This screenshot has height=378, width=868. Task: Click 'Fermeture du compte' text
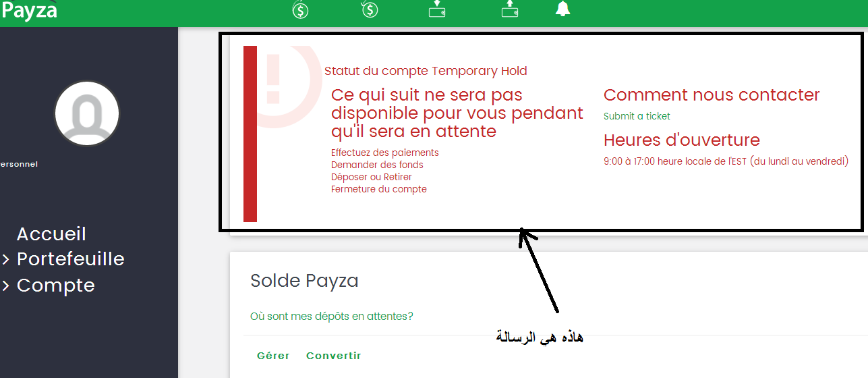(379, 189)
